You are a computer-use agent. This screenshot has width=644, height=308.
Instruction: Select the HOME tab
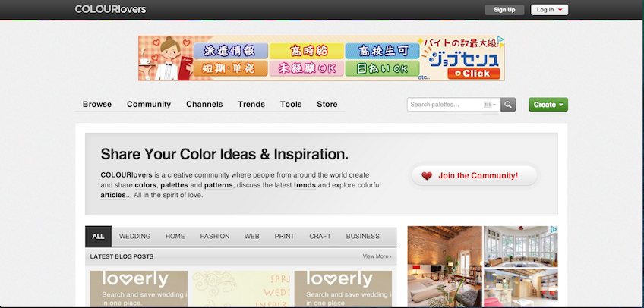[175, 236]
